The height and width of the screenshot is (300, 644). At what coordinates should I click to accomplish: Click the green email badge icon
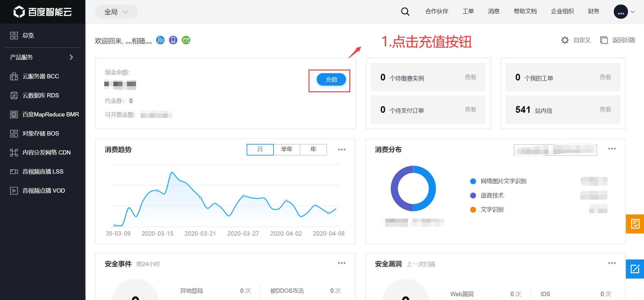[186, 40]
